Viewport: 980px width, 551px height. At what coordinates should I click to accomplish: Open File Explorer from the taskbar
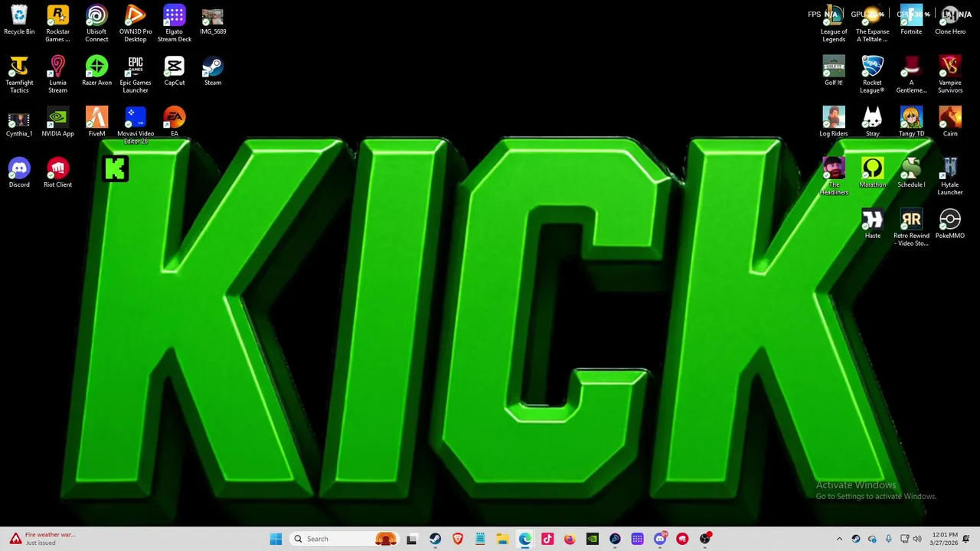tap(502, 539)
